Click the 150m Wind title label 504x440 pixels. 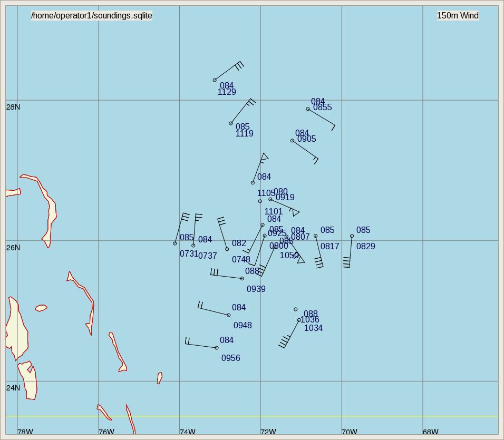click(x=458, y=15)
